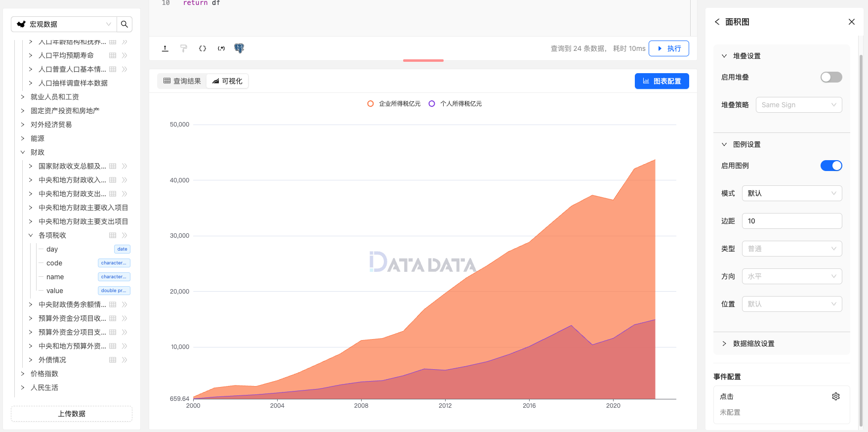
Task: Expand the 数据缩放设置 section
Action: 724,344
